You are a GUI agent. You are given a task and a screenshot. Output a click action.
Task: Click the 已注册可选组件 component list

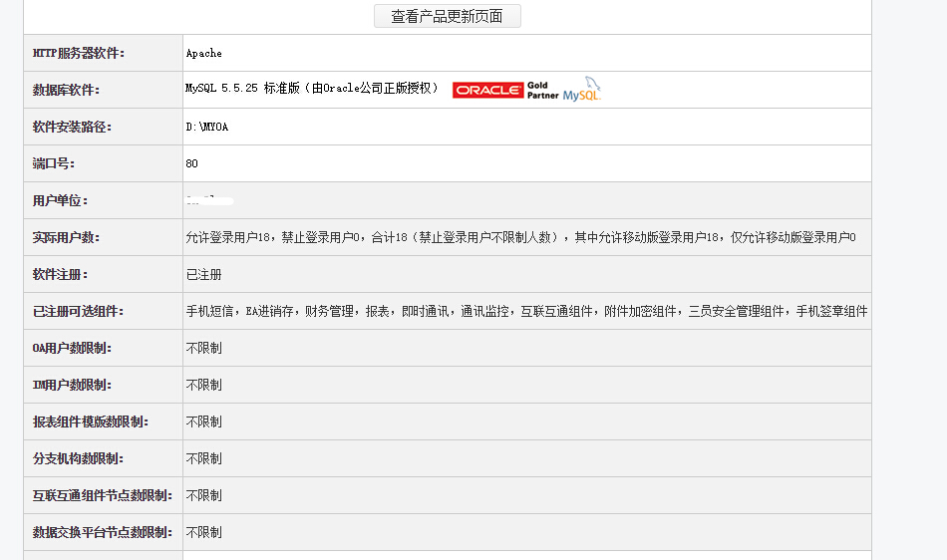point(525,311)
